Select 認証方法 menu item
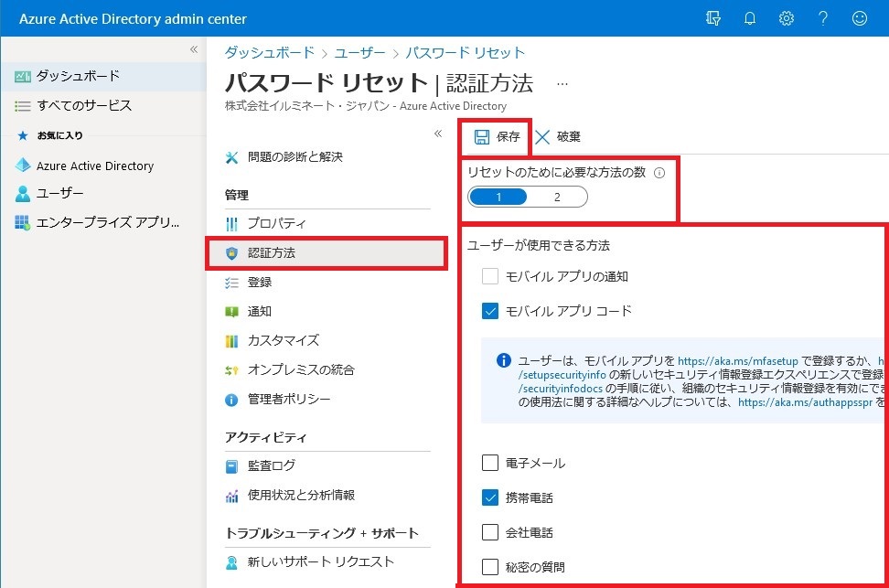The height and width of the screenshot is (588, 889). 327,253
